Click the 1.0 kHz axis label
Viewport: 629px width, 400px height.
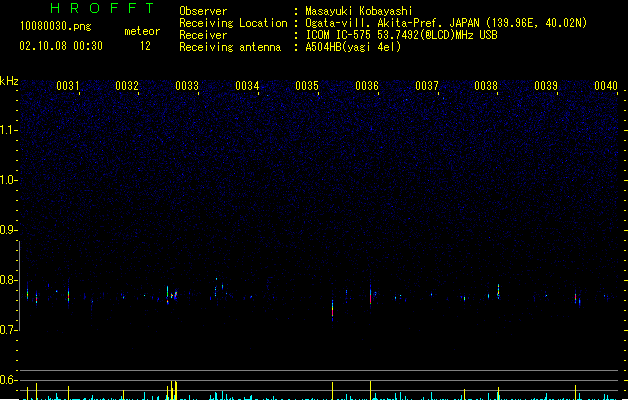[8, 180]
